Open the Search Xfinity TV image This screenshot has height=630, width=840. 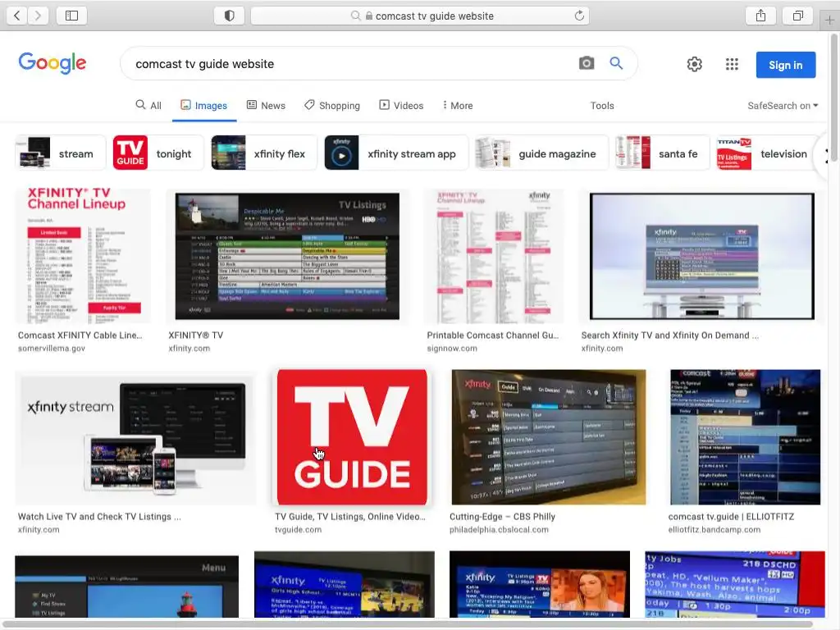coord(702,256)
